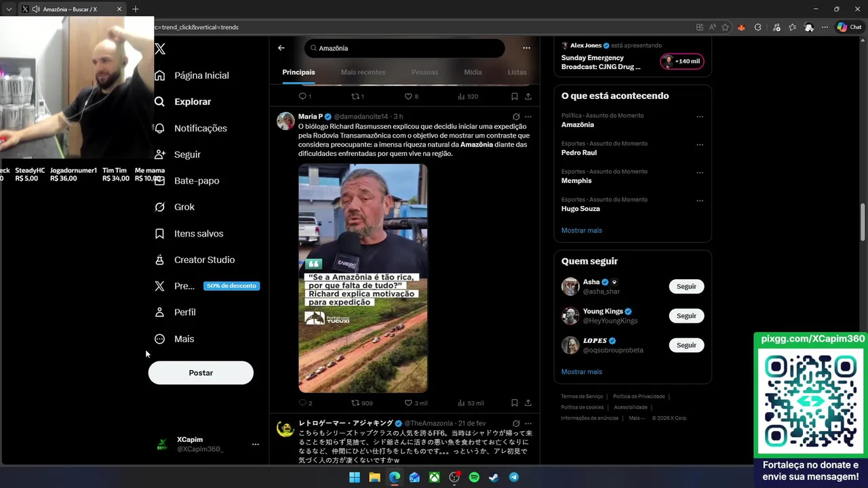Share Maria P's post
The width and height of the screenshot is (868, 488).
528,403
